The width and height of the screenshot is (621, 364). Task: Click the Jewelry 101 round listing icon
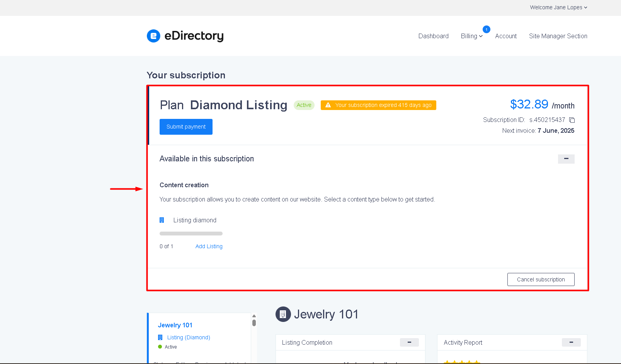pos(283,314)
